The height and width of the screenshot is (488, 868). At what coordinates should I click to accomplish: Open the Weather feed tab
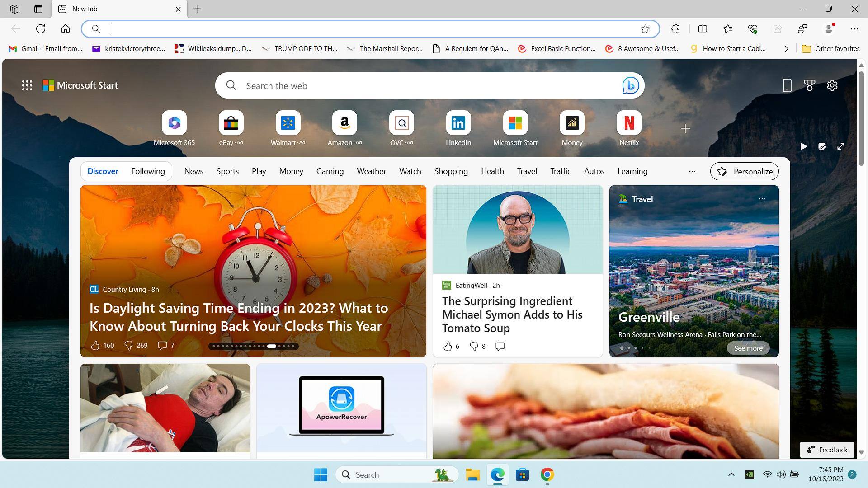point(371,171)
